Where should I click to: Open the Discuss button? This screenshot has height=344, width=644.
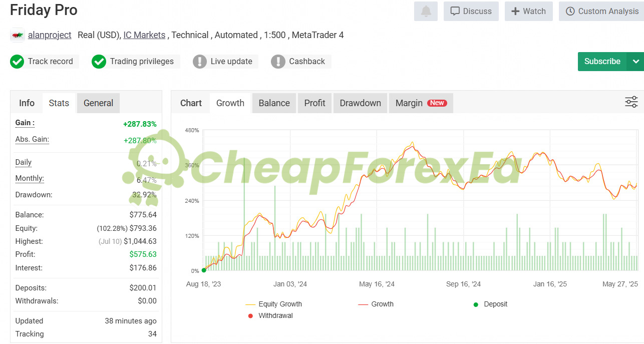pyautogui.click(x=471, y=11)
